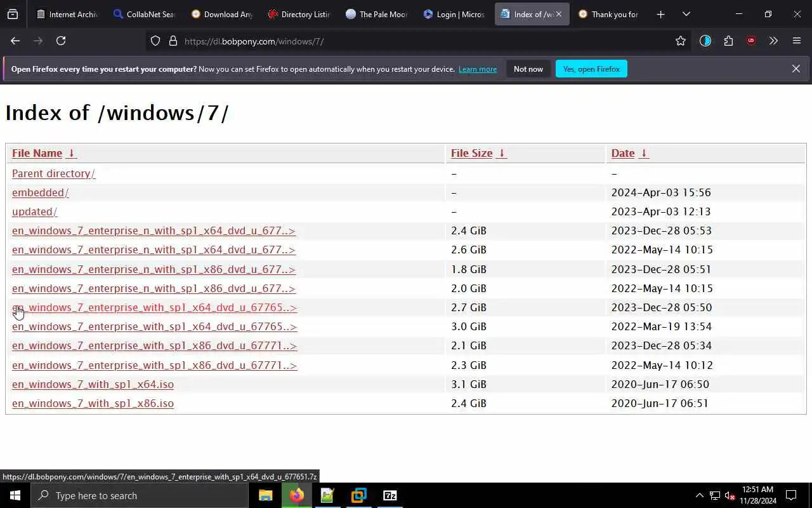Download en_windows_7_with_sp1_x86.iso
This screenshot has width=812, height=508.
pos(93,403)
